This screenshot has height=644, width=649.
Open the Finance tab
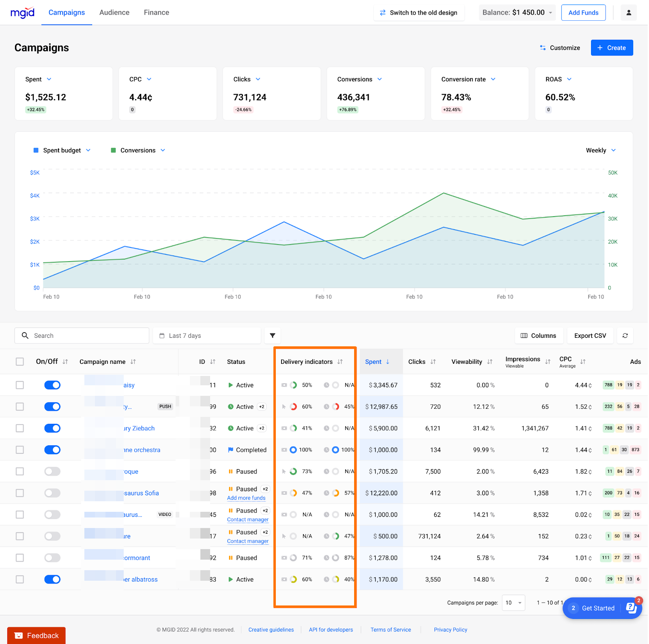[x=156, y=13]
